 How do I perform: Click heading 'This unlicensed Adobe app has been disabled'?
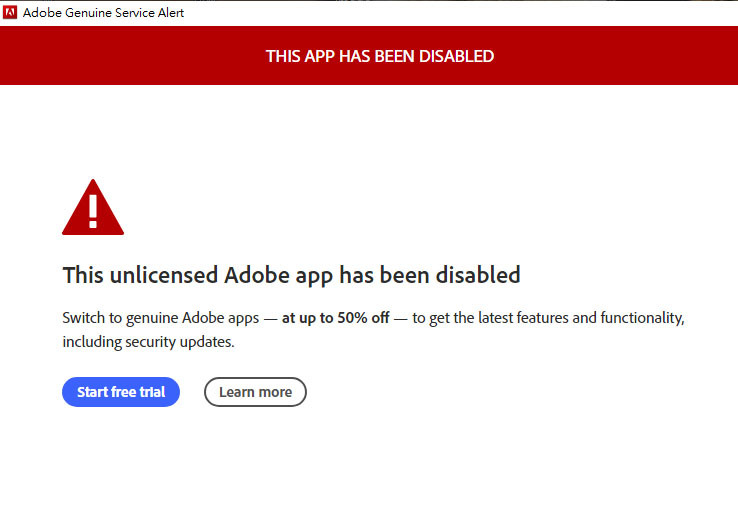coord(291,275)
